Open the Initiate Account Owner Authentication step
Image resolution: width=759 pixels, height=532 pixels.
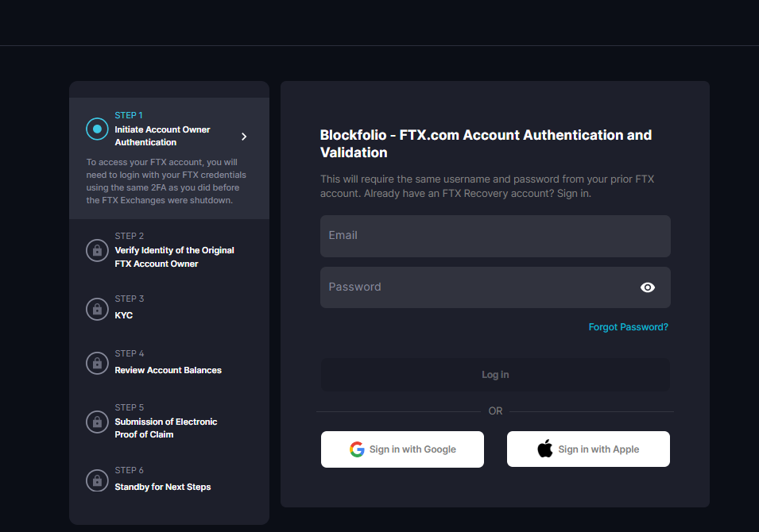(x=162, y=136)
